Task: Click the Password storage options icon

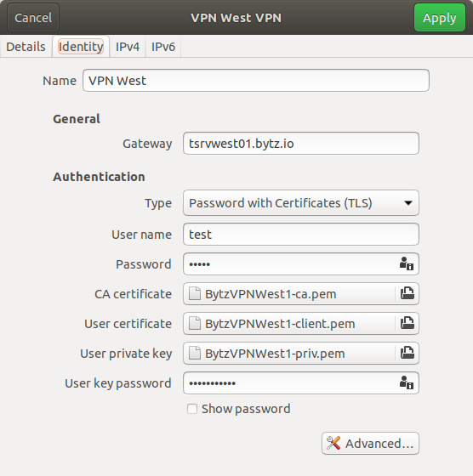Action: (407, 263)
